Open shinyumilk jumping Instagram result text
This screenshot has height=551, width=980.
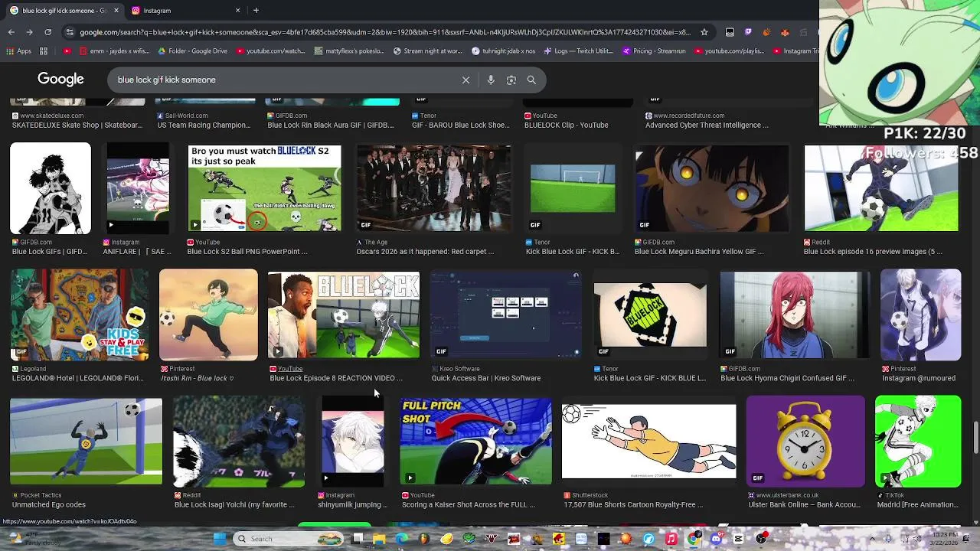coord(352,504)
